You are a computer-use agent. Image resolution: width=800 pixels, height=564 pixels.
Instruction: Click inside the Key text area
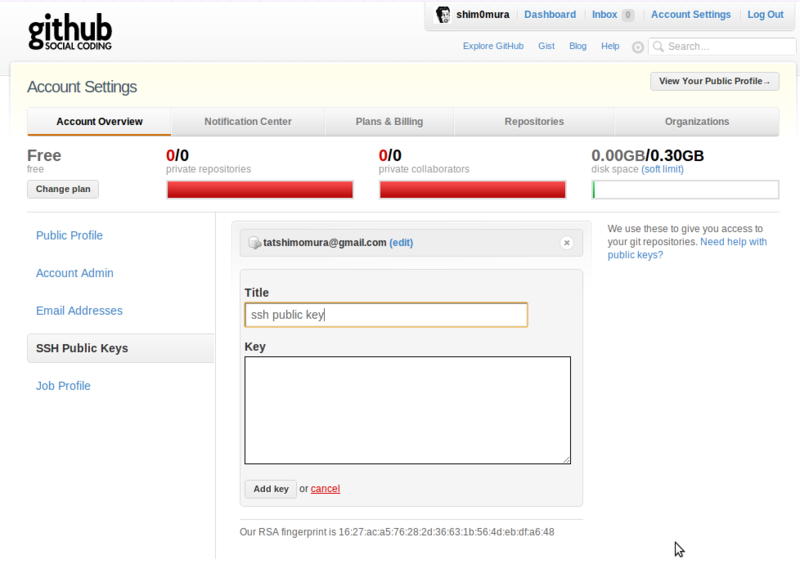[x=408, y=410]
